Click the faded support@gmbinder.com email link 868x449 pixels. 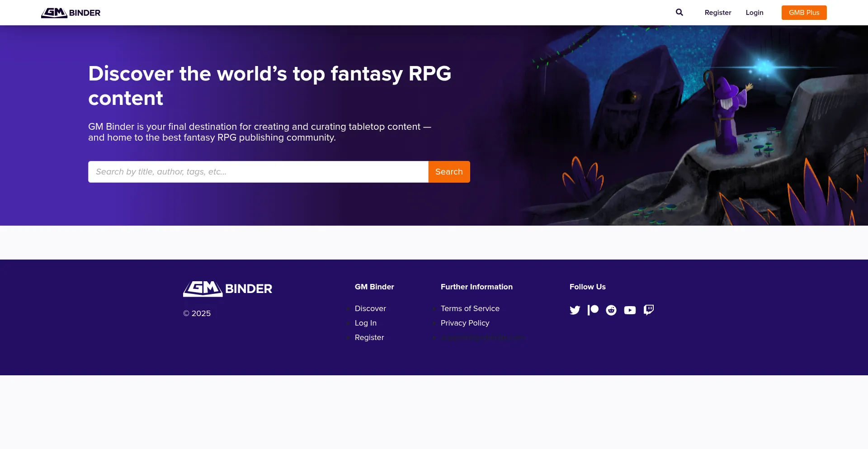pyautogui.click(x=483, y=338)
